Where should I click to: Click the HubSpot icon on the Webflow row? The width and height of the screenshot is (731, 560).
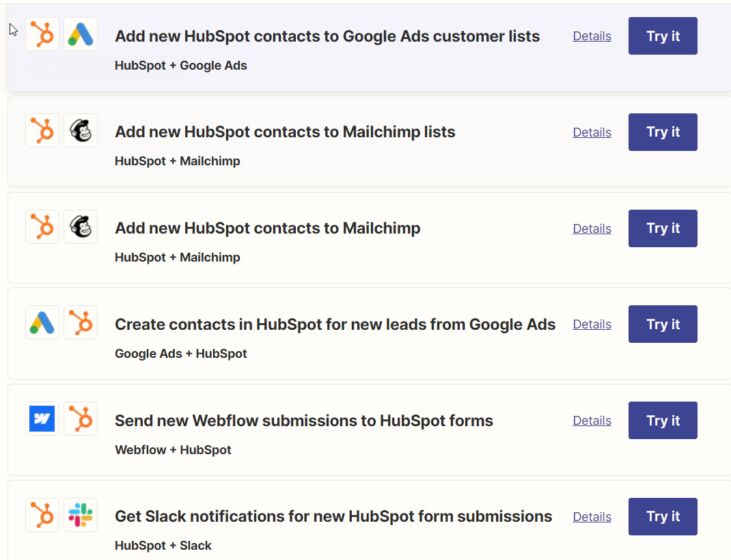pos(81,418)
